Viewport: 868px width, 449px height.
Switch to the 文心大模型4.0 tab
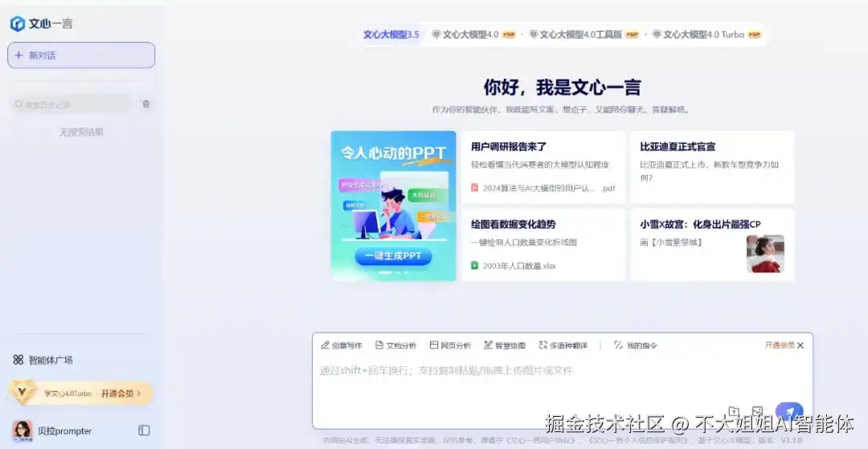[x=474, y=35]
